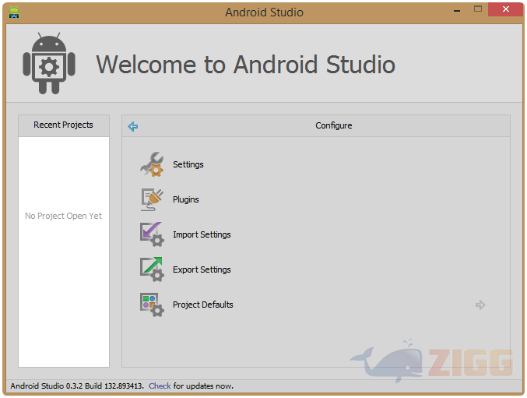Click the Welcome to Android Studio heading

246,64
